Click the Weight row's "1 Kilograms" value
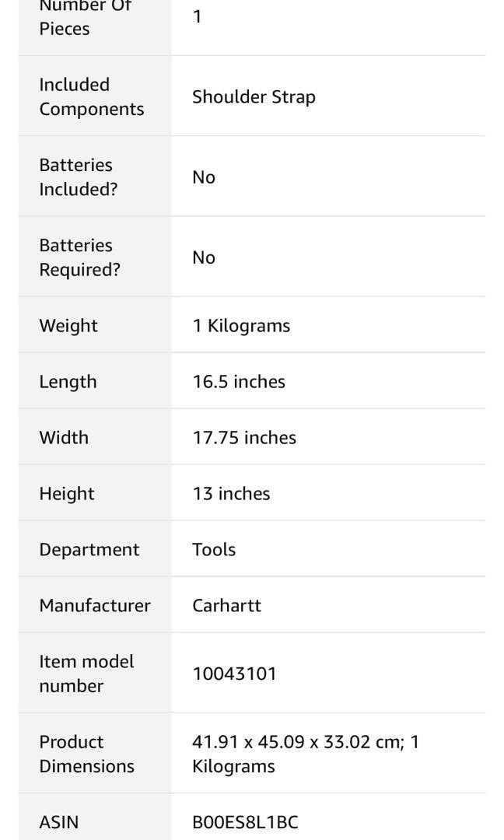Viewport: 504px width, 840px height. coord(241,325)
